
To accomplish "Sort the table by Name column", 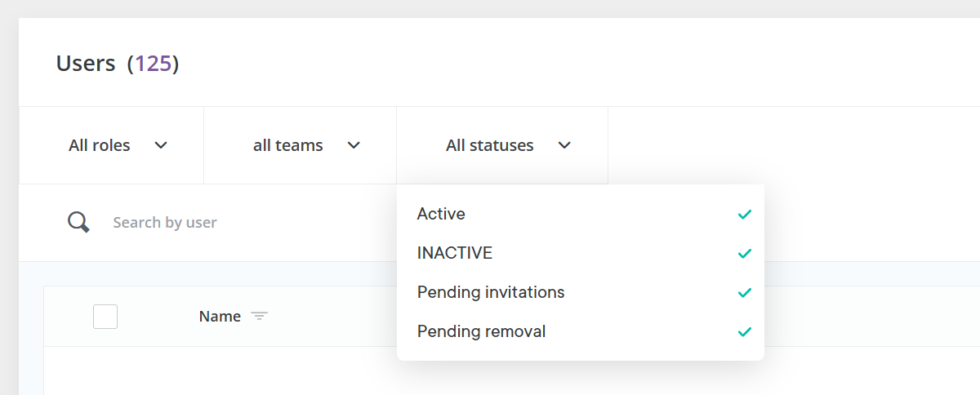I will pyautogui.click(x=220, y=316).
